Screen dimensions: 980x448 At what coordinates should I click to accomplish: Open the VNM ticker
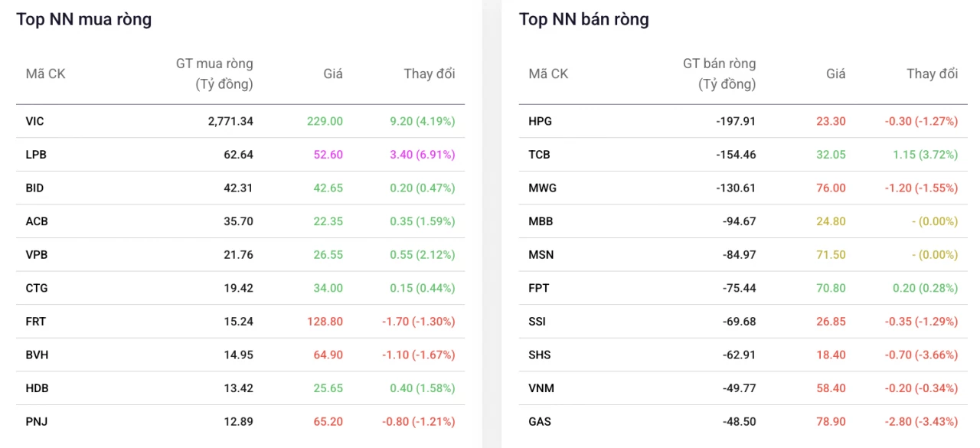click(x=541, y=388)
